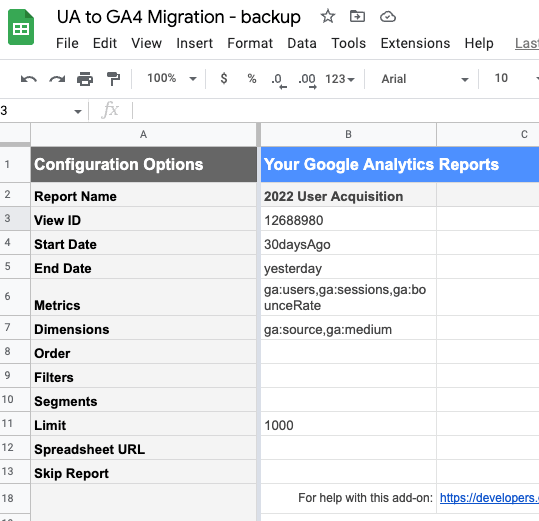
Task: Increase decimal places
Action: [307, 80]
